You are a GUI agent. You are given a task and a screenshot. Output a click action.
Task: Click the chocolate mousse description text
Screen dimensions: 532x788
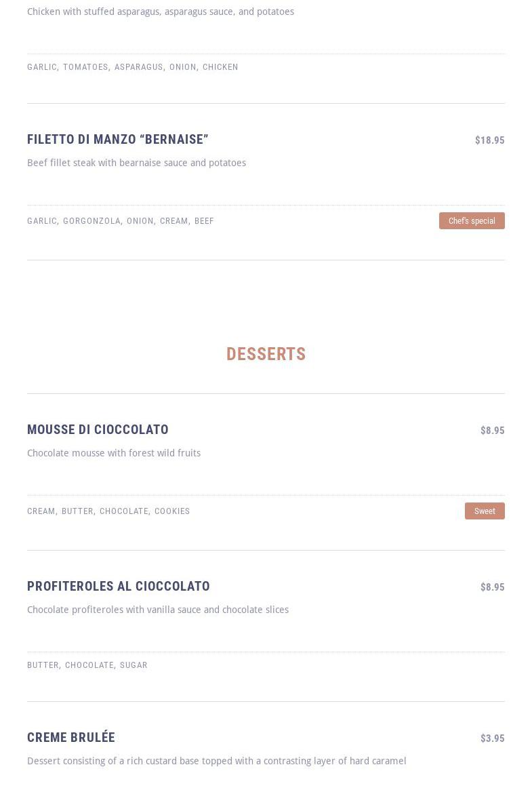[114, 454]
